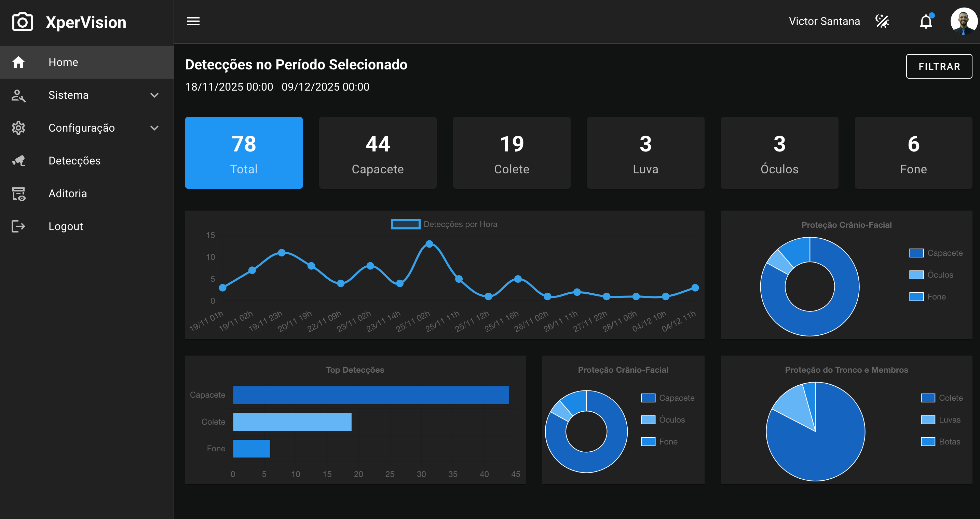Open the notifications bell

click(926, 21)
